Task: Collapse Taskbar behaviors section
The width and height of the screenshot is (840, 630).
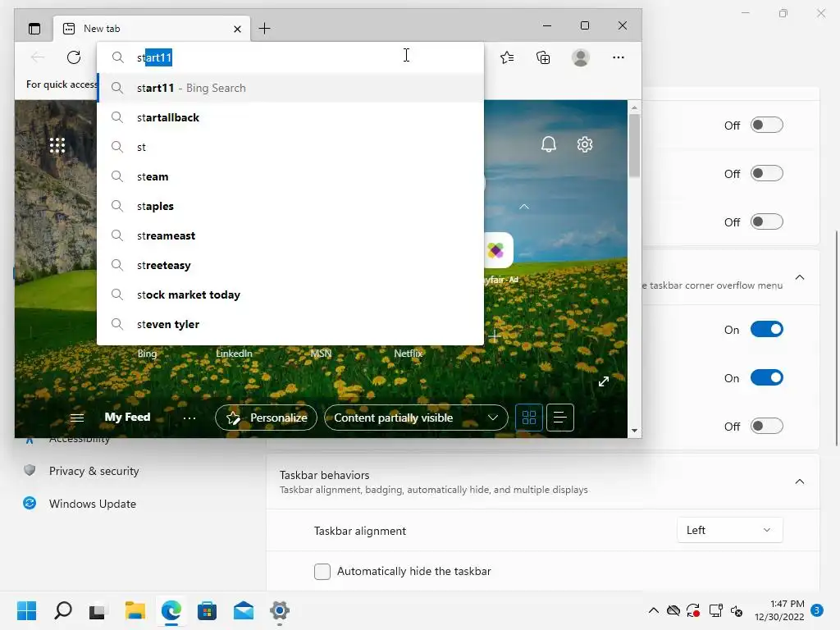Action: click(x=799, y=481)
